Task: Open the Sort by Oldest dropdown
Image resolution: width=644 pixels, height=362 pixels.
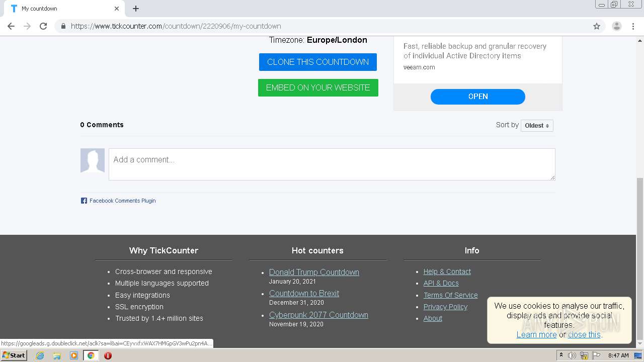Action: click(537, 126)
